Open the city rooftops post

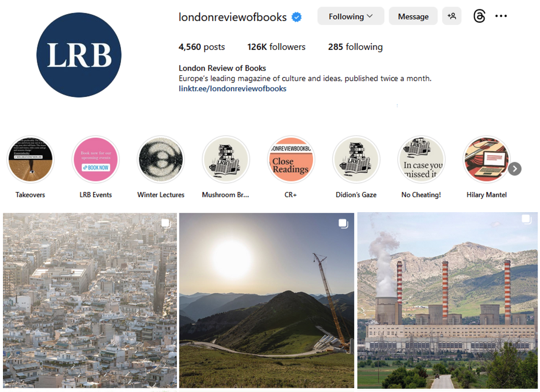tap(90, 300)
